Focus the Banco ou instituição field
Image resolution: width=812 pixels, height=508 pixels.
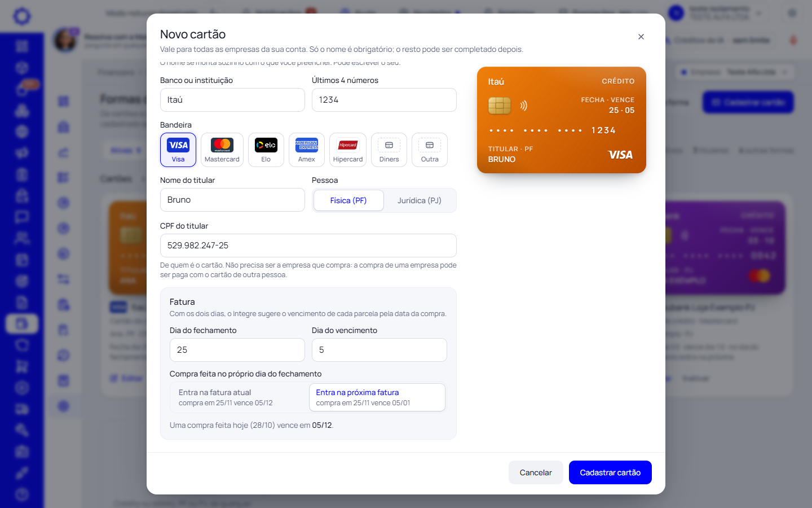point(232,100)
